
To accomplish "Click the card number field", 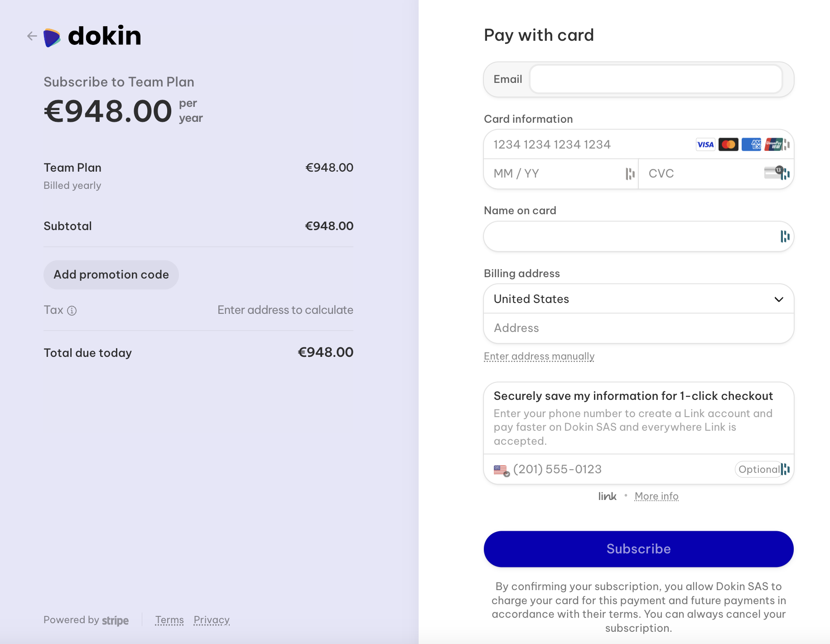I will coord(589,145).
